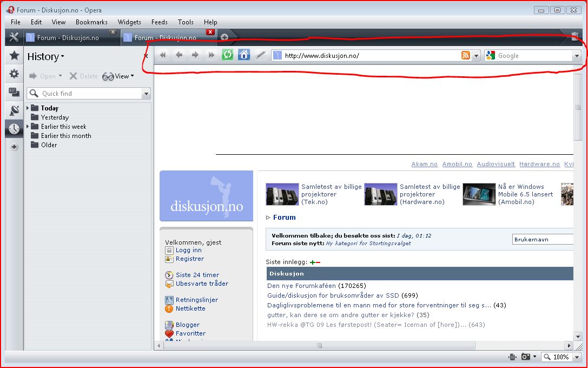Click the Open button in History panel
The image size is (588, 368).
click(x=45, y=76)
